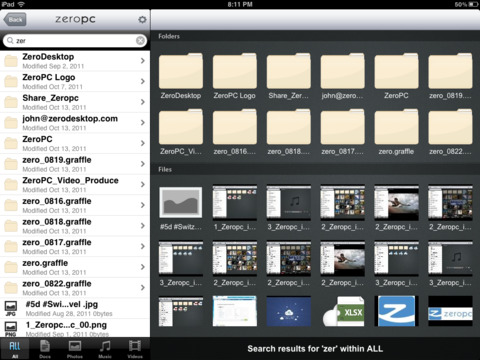The image size is (480, 360).
Task: Expand the john@zerodesktop.com row chevron
Action: point(143,123)
